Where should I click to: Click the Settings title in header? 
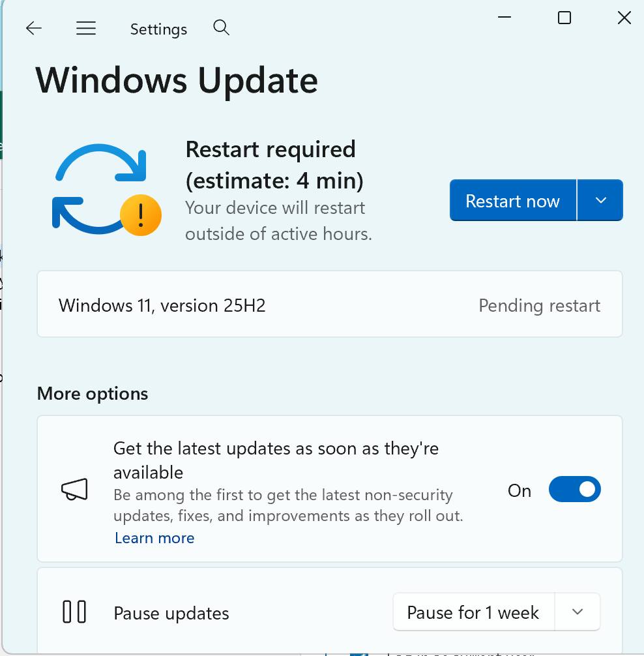pos(158,29)
